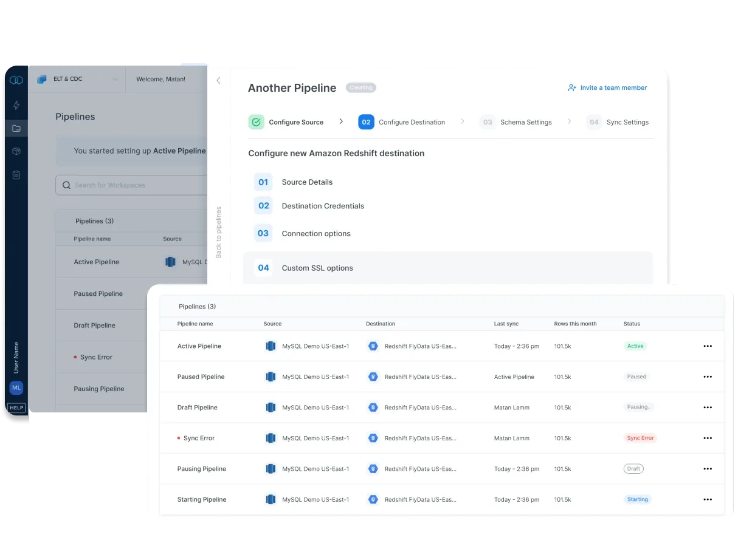Click Redshift destination icon in Paused Pipeline row
Viewport: 738px width, 560px height.
(x=373, y=377)
